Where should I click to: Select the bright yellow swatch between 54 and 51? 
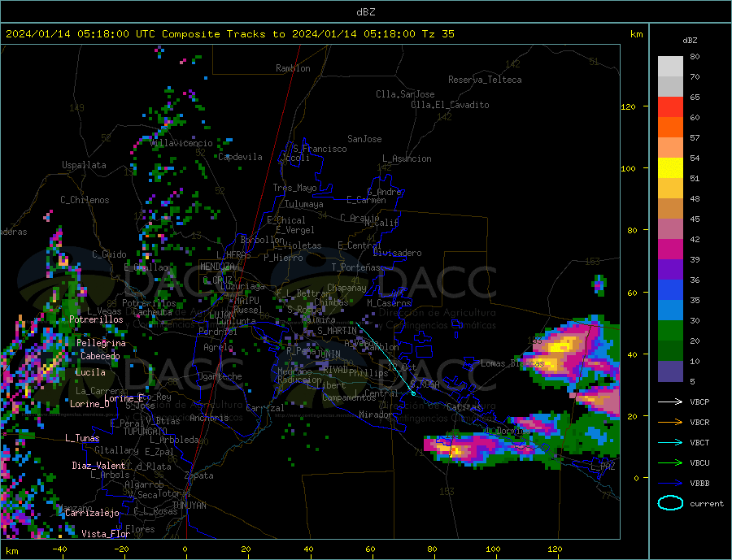(670, 168)
